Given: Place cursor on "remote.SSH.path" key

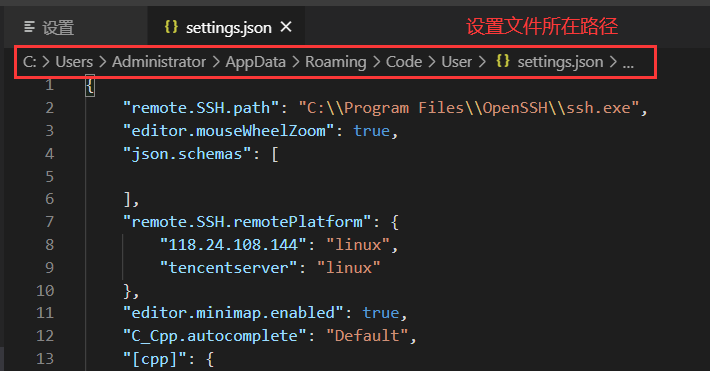Looking at the screenshot, I should (201, 108).
